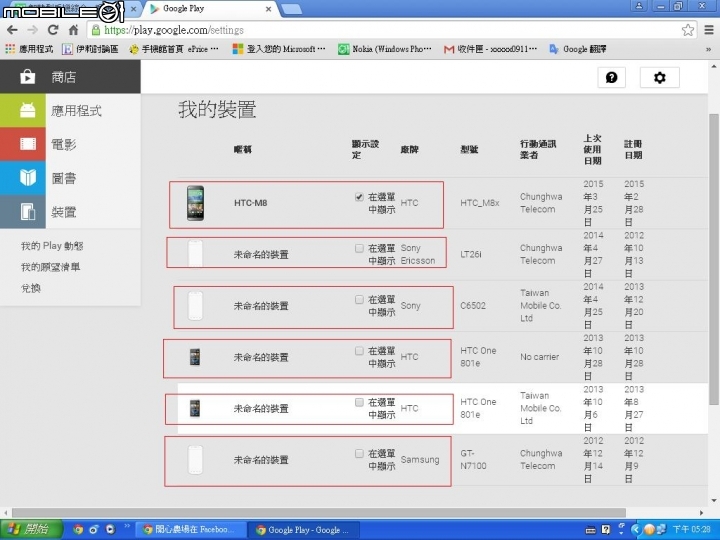This screenshot has height=540, width=720.
Task: Open the ePrice 手機館首頁 bookmark
Action: [x=174, y=49]
